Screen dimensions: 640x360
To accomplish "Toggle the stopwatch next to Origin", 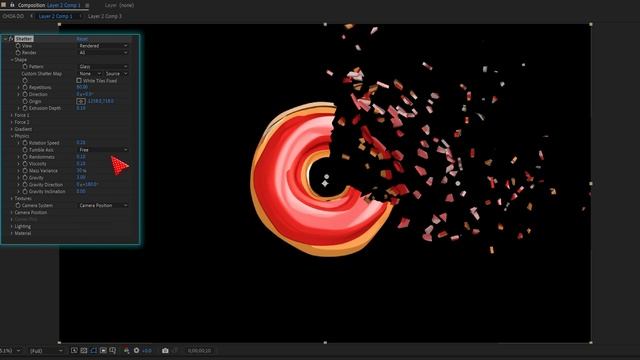I will point(25,101).
